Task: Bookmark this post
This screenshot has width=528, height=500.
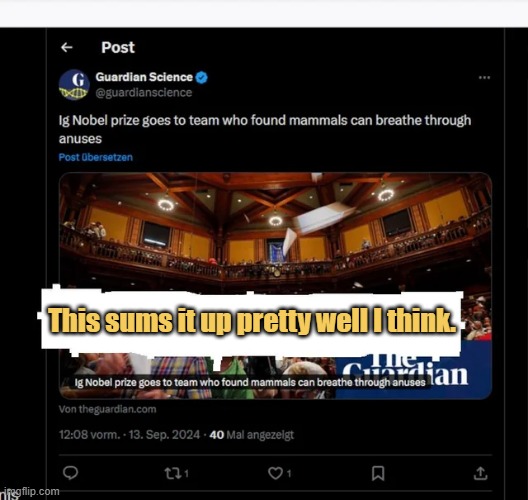Action: tap(378, 473)
